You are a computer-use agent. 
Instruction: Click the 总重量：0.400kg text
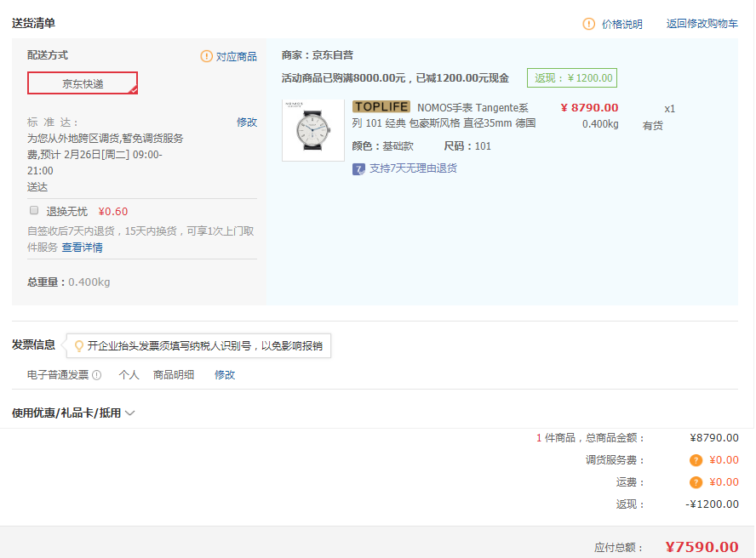click(x=68, y=282)
